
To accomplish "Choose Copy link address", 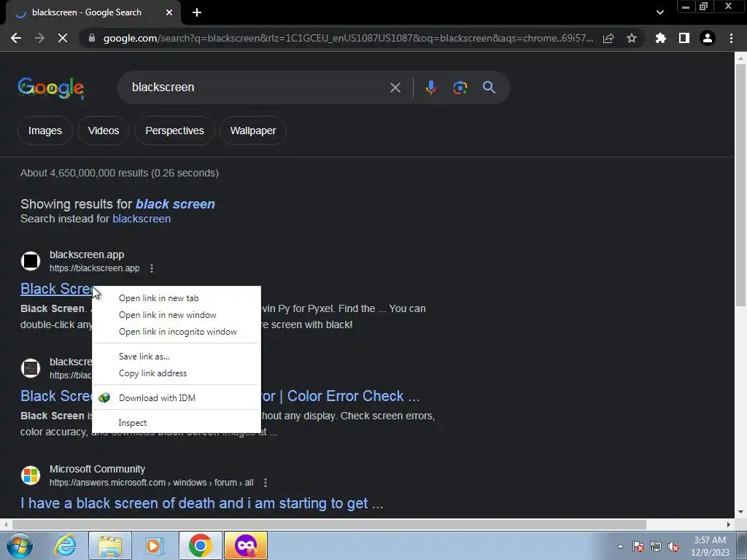I will tap(177, 373).
